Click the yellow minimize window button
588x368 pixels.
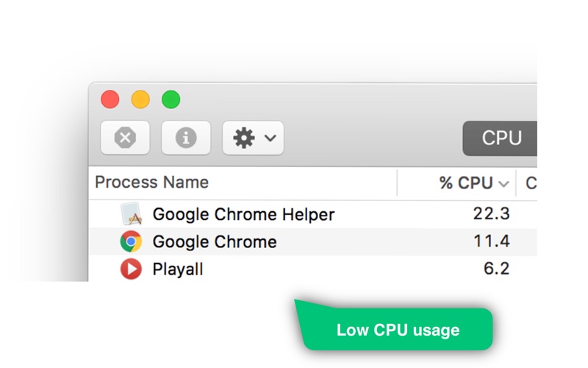point(140,99)
